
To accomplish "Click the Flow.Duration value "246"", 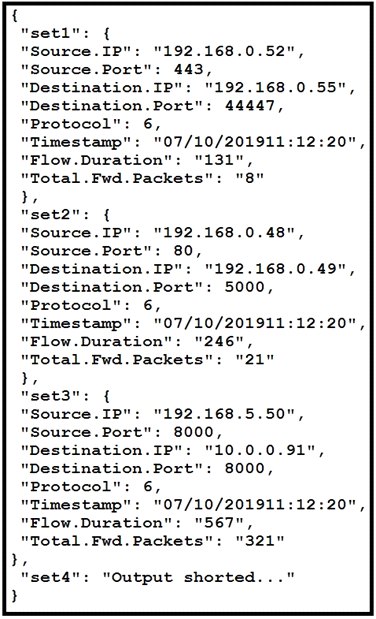I will (219, 341).
